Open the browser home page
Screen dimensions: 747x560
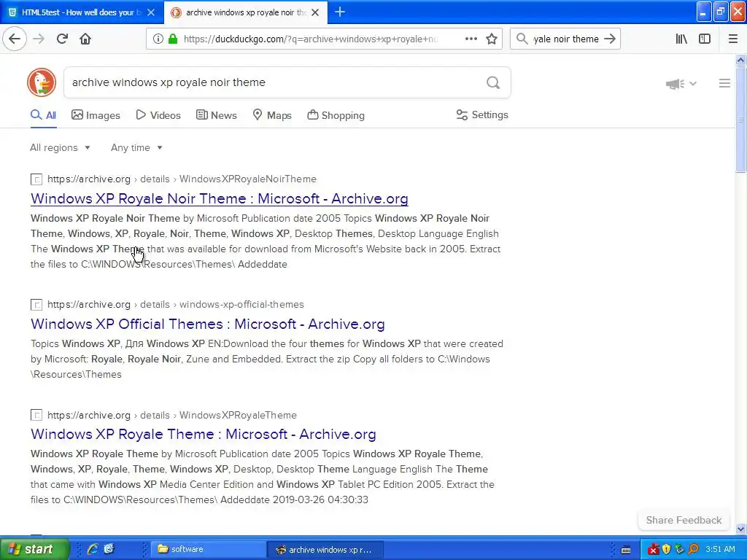85,39
